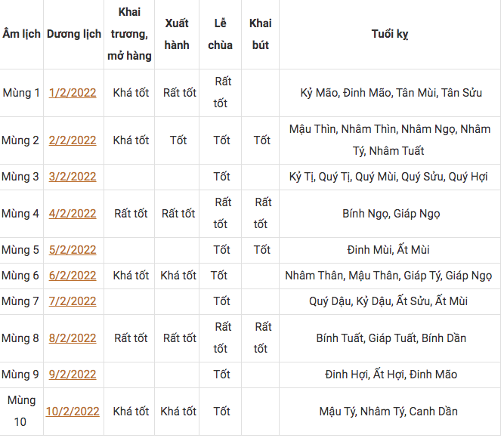Select the 7/2/2022 date link

73,301
